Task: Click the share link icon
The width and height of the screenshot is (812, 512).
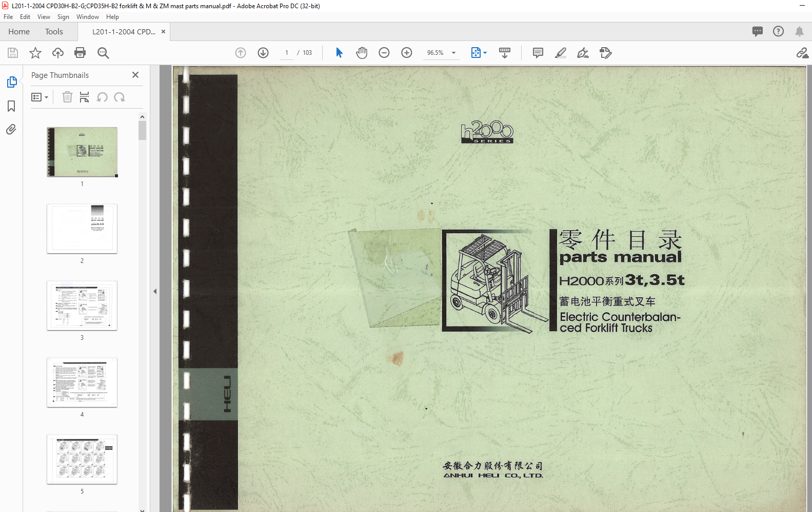Action: [x=802, y=53]
